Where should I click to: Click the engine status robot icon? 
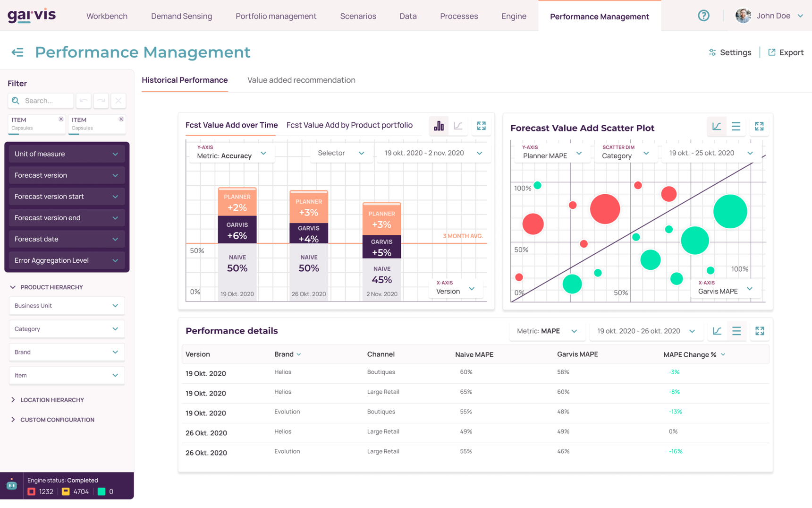coord(12,485)
